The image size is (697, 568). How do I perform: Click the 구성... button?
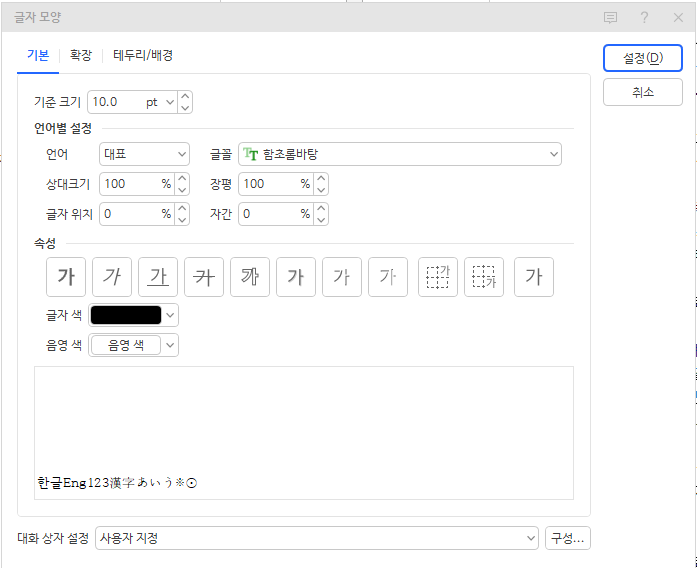pos(568,538)
